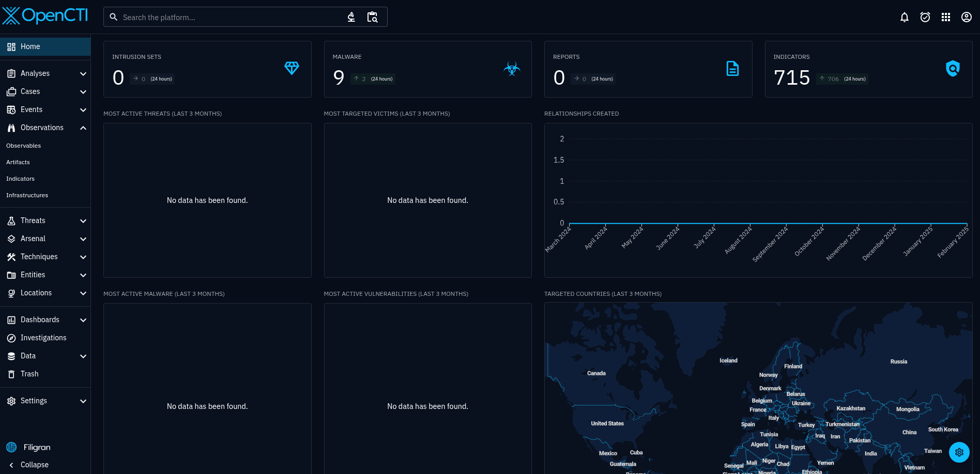This screenshot has height=474, width=980.
Task: Click the 'Most Active Threats' heading
Action: click(x=162, y=114)
